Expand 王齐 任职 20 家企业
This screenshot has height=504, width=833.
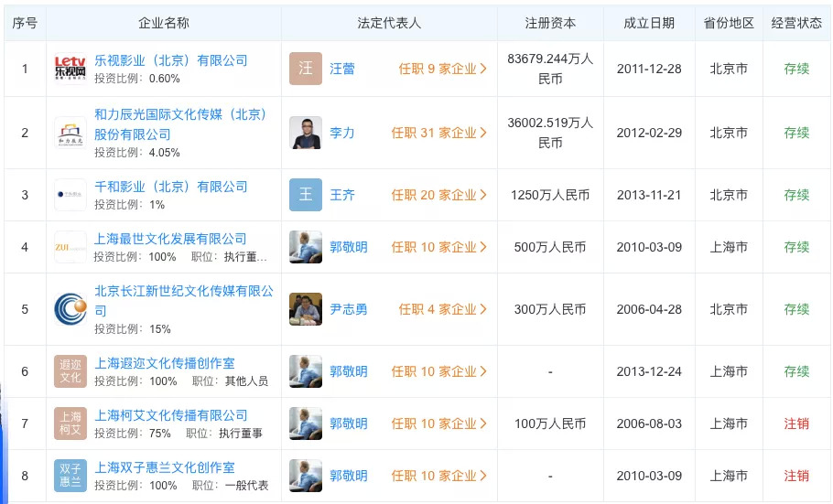(438, 195)
